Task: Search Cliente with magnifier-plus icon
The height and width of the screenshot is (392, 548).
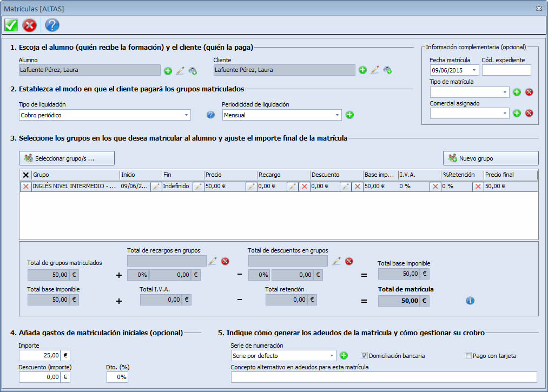Action: coord(387,70)
